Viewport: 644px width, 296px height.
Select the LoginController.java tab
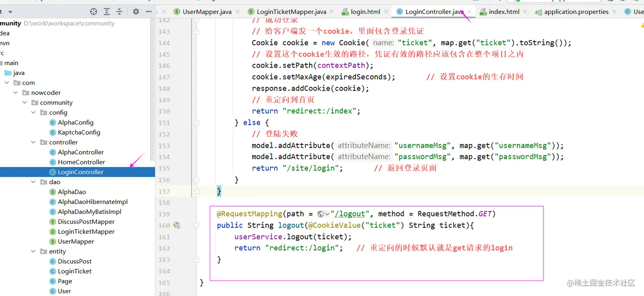[x=434, y=12]
